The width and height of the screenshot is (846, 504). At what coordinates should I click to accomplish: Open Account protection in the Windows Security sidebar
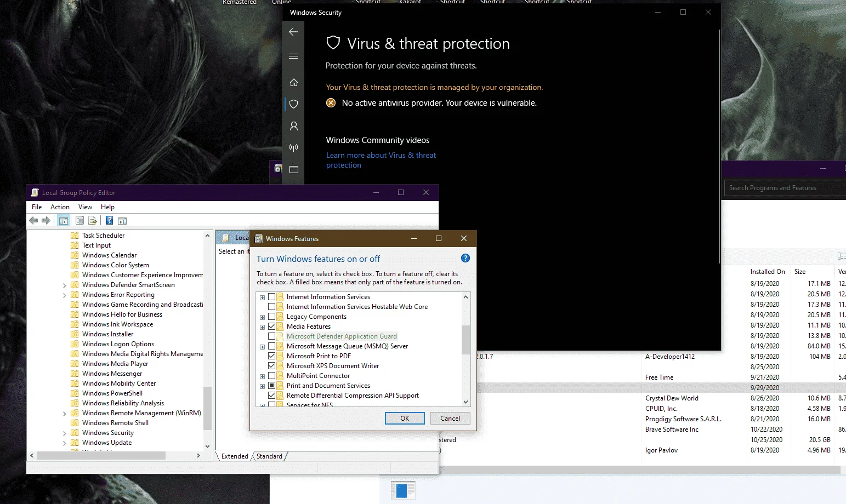(x=294, y=126)
